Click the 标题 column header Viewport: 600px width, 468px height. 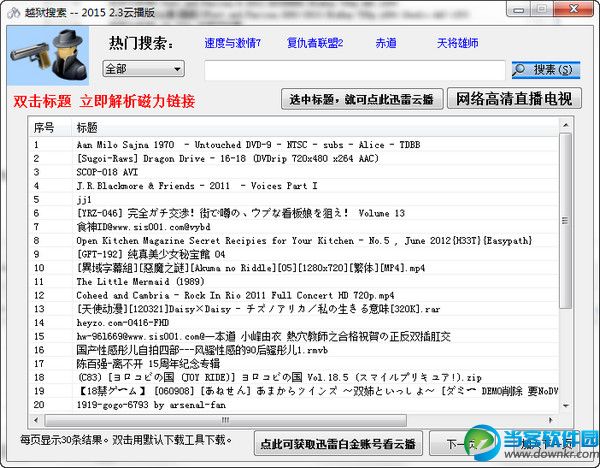[315, 127]
